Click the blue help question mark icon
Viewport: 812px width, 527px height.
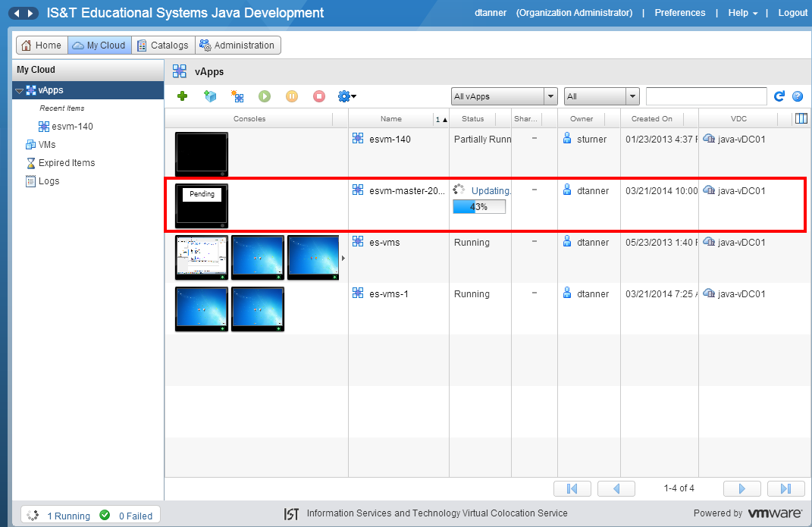coord(798,96)
